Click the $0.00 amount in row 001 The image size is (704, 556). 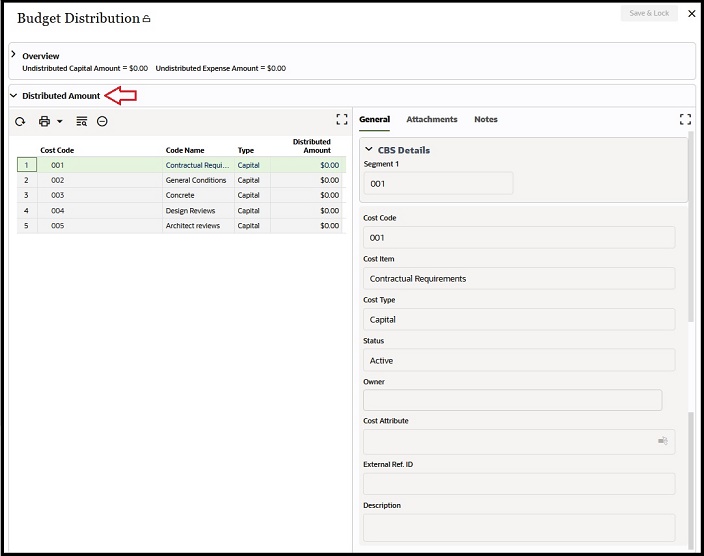pos(330,165)
